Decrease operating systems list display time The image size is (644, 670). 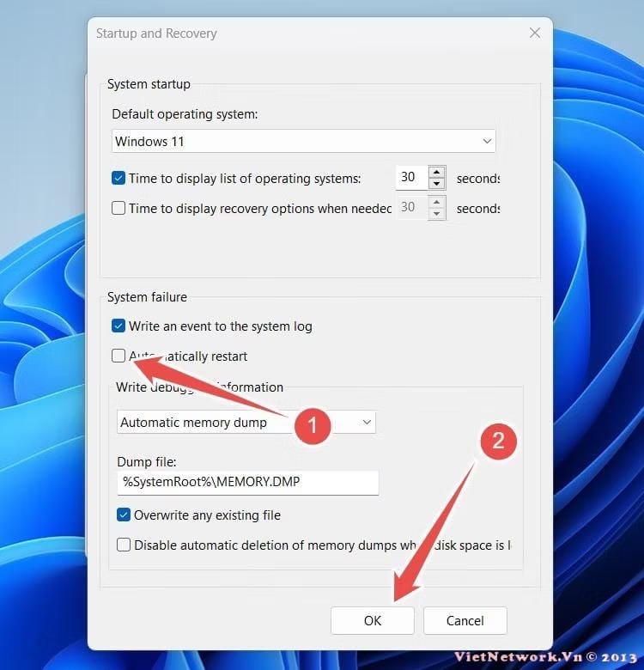click(x=437, y=184)
